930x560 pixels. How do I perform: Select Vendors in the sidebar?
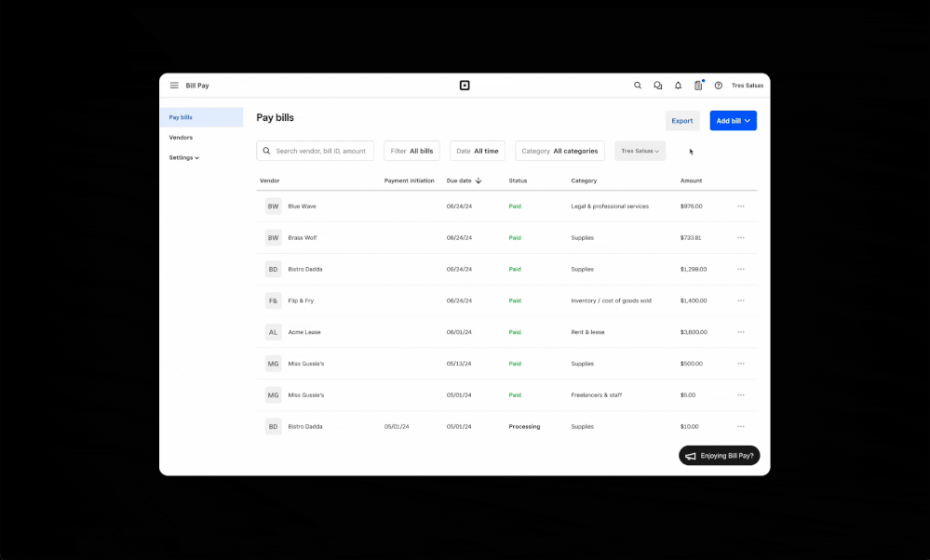(x=179, y=137)
